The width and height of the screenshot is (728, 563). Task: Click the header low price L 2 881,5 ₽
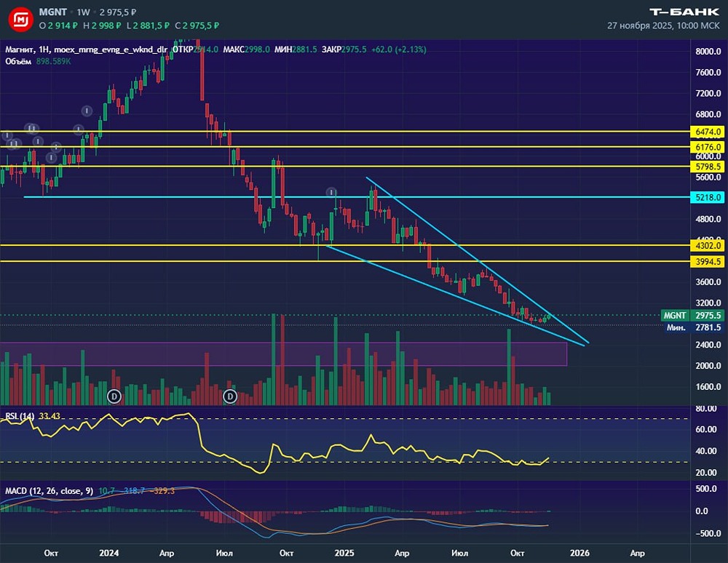[148, 25]
